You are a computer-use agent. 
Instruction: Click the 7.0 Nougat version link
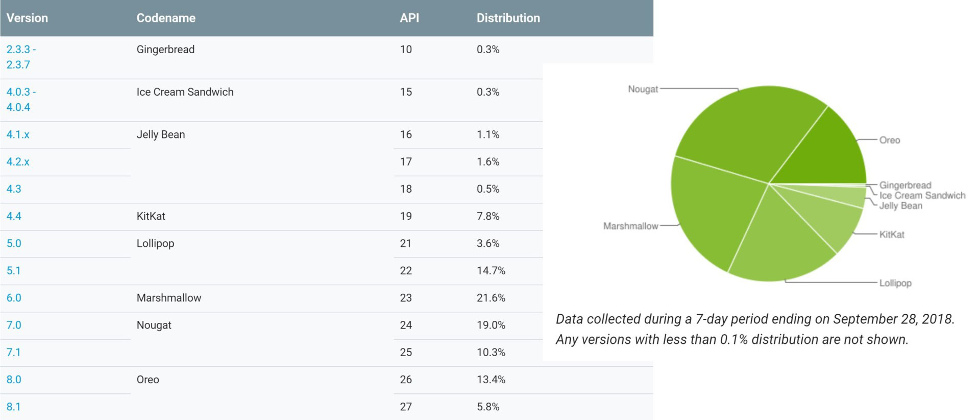[x=14, y=325]
